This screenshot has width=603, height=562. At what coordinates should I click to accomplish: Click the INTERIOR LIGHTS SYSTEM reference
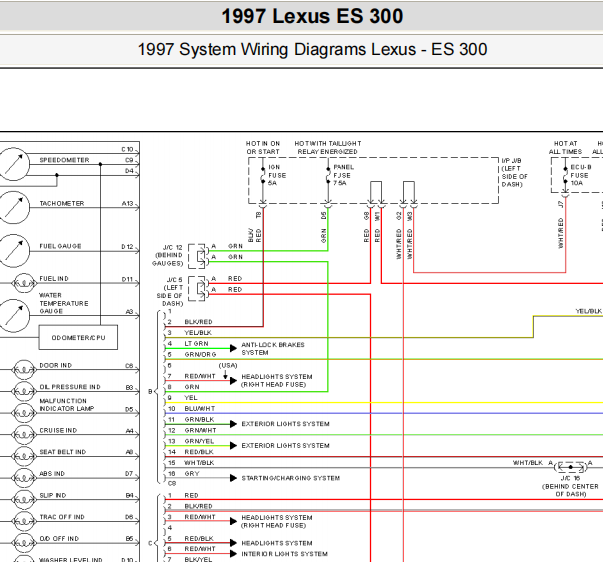click(x=285, y=554)
